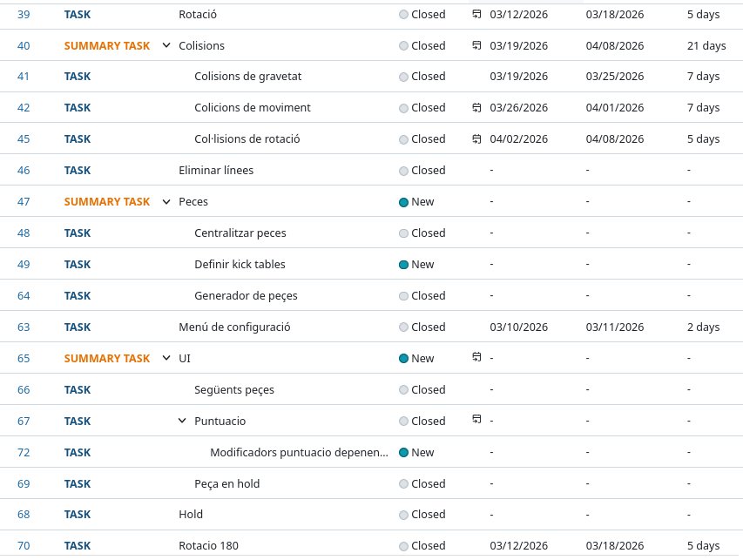Click the scheduling icon on the UI summary row

tap(476, 357)
